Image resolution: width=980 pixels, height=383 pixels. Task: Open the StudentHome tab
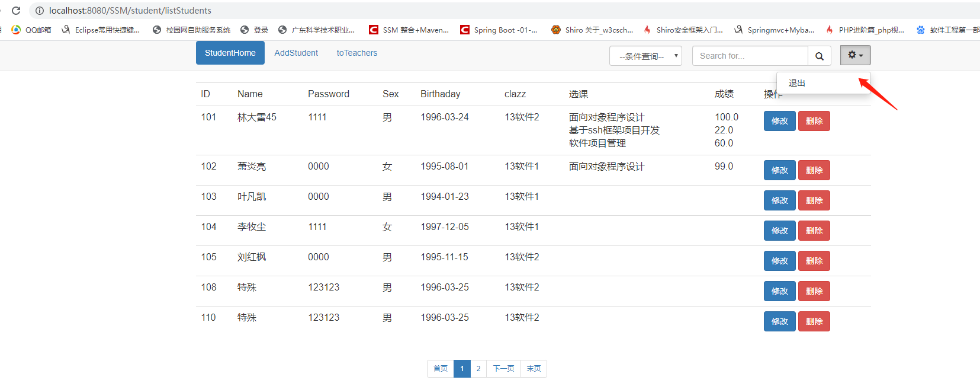point(230,53)
